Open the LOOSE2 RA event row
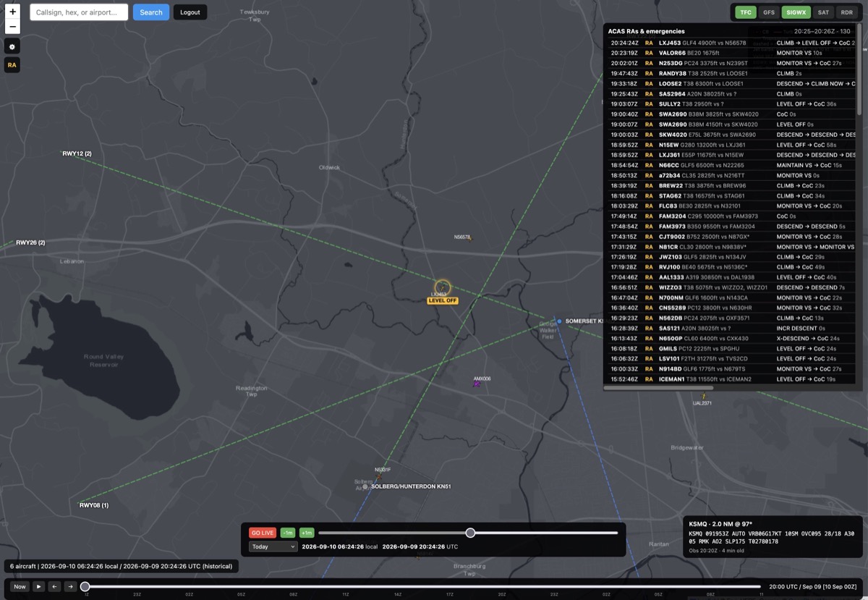 click(731, 83)
